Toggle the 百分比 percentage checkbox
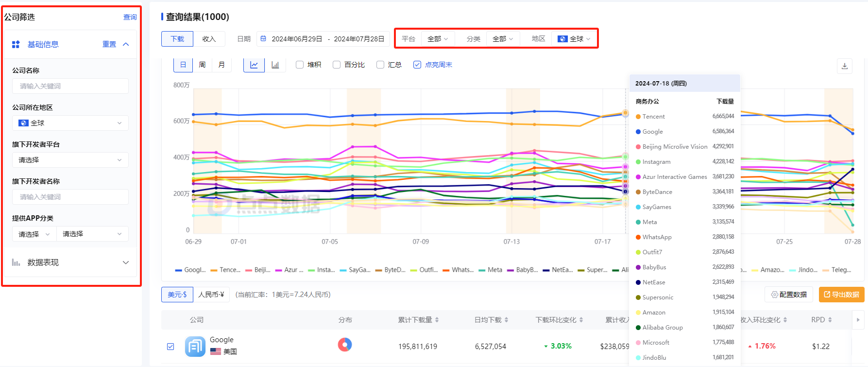 point(337,65)
